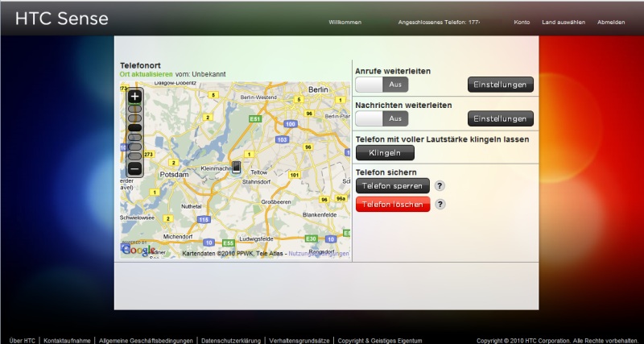Click the Telefon sperren button
Viewport: 644px width, 344px height.
click(x=393, y=186)
